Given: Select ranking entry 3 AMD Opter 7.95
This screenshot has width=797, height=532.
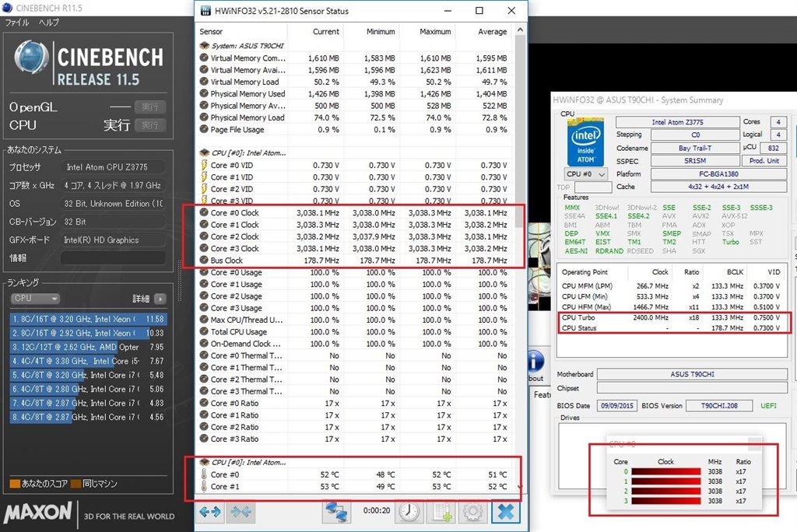Looking at the screenshot, I should coord(89,347).
